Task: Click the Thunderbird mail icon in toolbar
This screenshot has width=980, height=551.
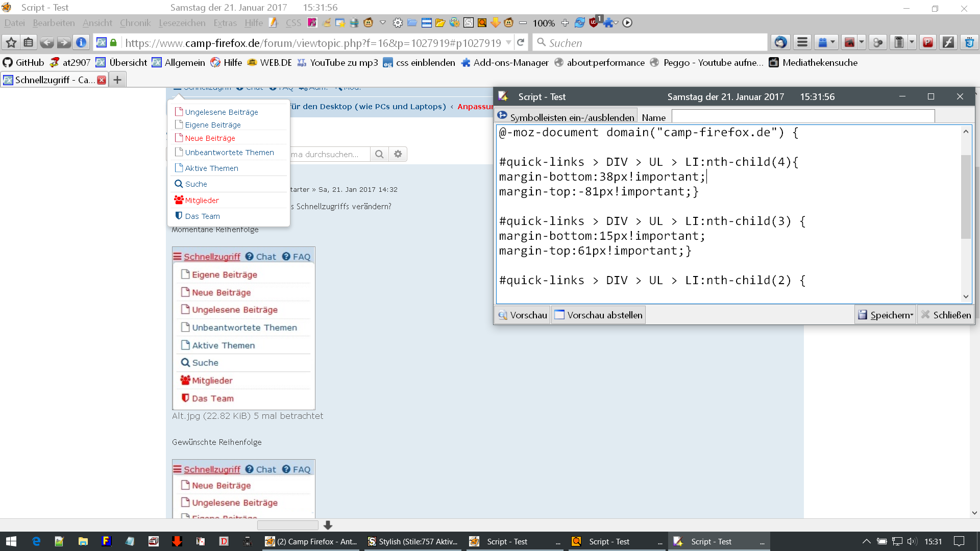Action: 780,42
